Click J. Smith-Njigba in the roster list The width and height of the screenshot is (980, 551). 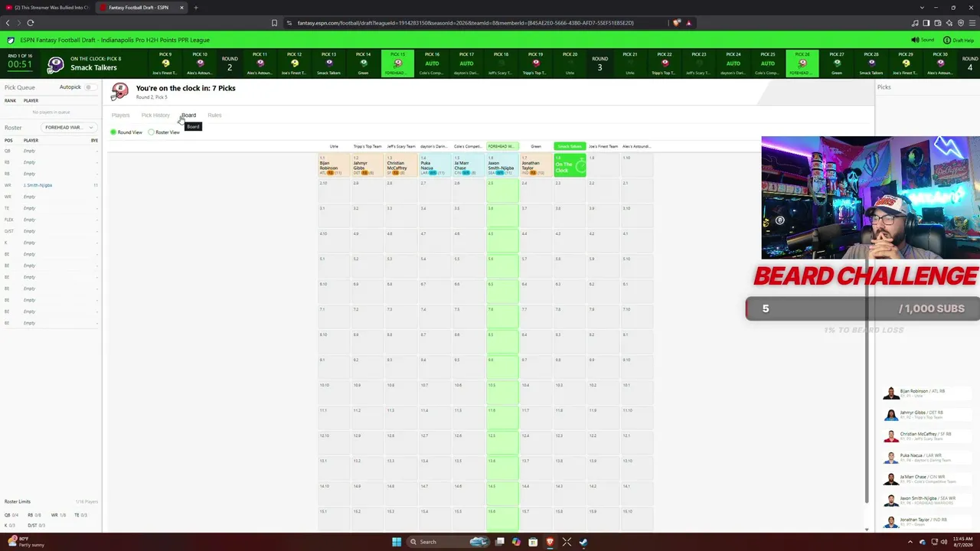(38, 185)
